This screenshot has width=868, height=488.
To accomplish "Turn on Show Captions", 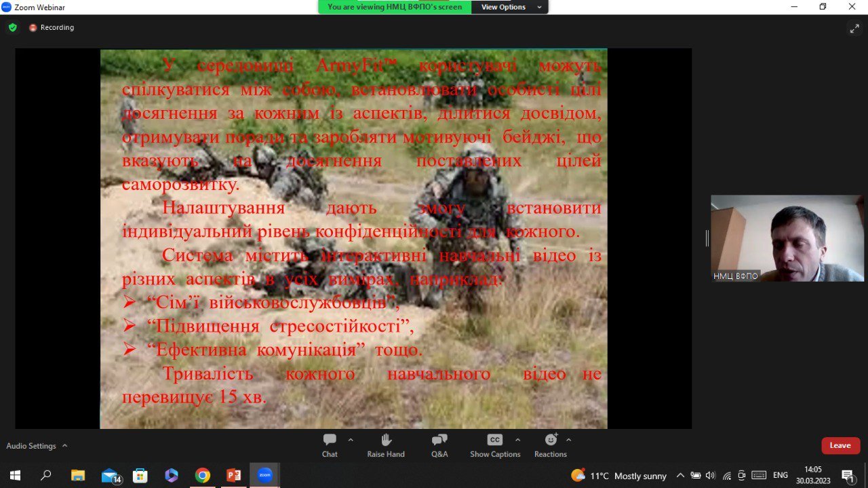I will click(x=495, y=445).
